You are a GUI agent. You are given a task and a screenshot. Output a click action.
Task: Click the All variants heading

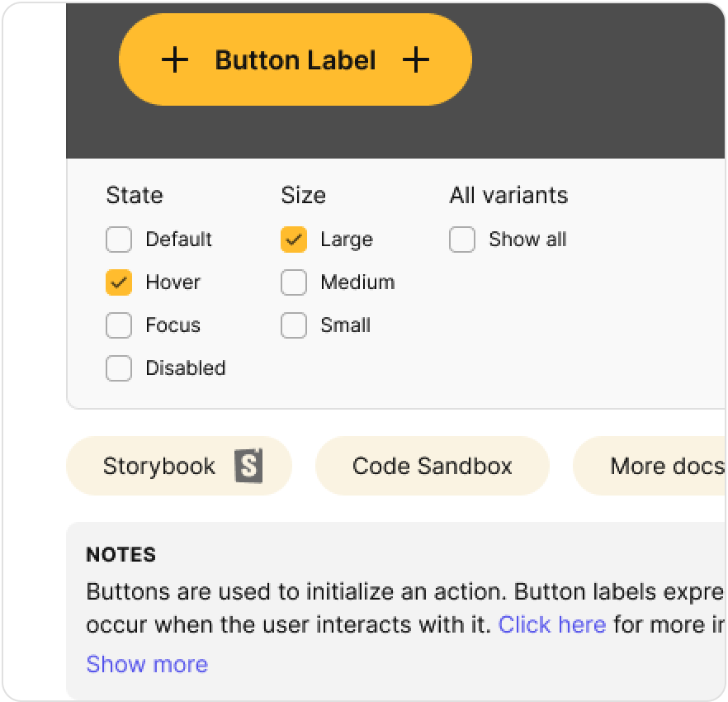[x=509, y=196]
